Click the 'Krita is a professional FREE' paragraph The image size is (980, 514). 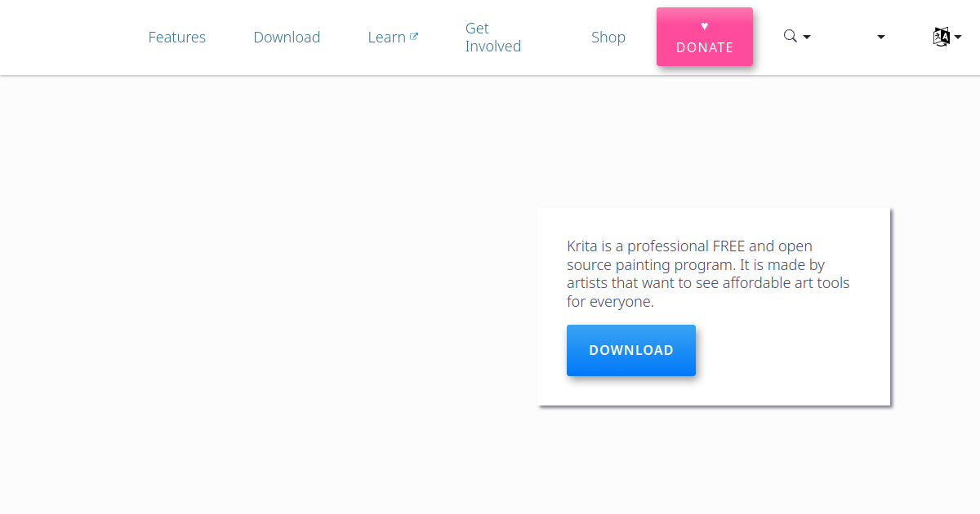[708, 273]
